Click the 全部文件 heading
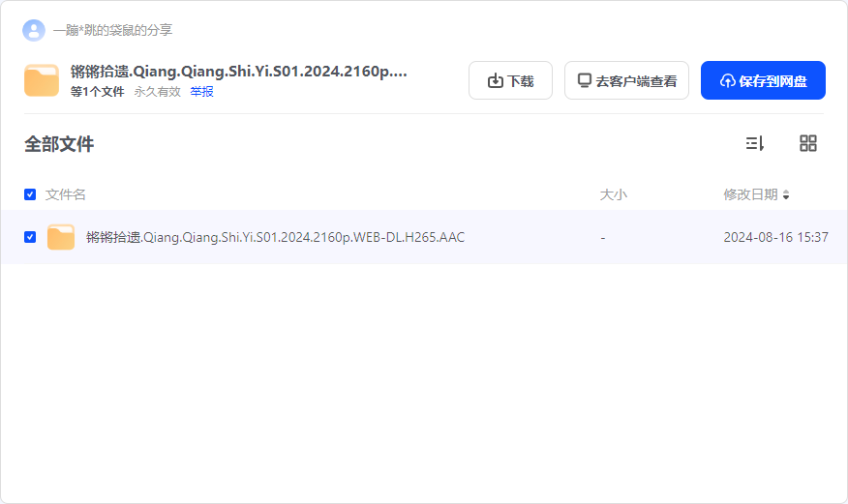 59,144
